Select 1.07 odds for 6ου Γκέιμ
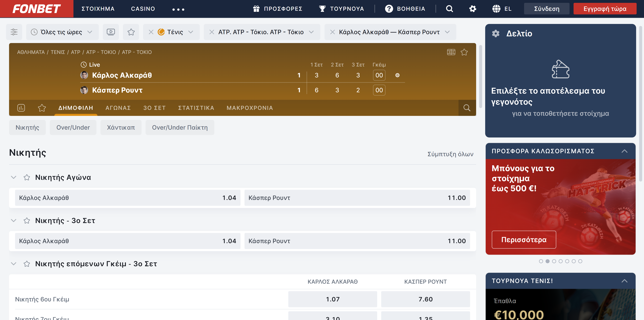This screenshot has width=644, height=320. coord(333,299)
